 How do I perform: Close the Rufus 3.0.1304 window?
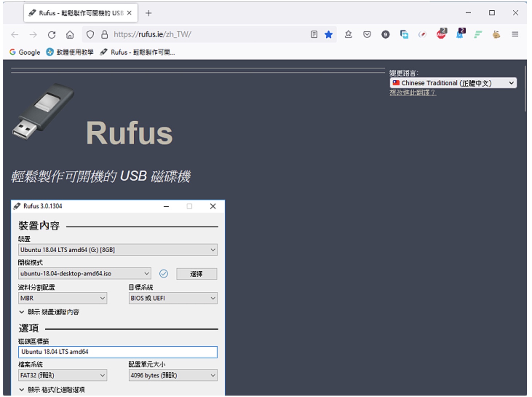[213, 206]
